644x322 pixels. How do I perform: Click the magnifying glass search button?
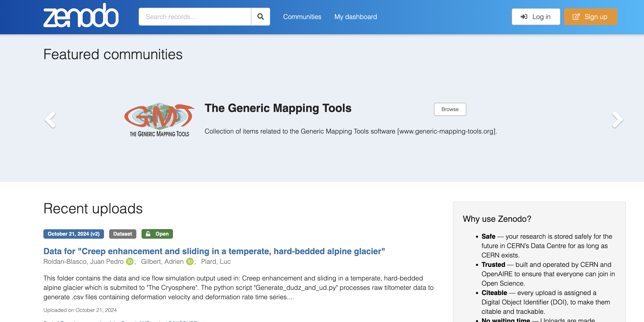pyautogui.click(x=260, y=17)
